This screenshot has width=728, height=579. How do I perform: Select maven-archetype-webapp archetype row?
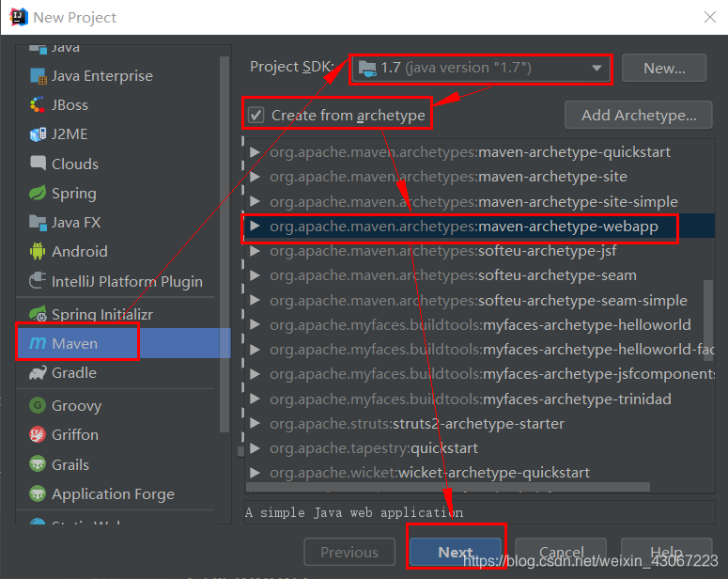480,227
